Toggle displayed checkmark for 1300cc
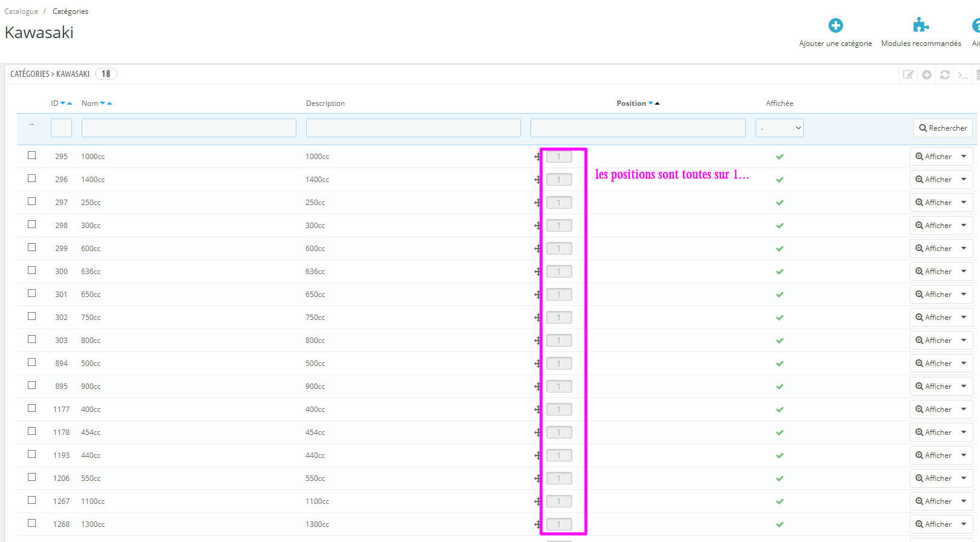The width and height of the screenshot is (980, 542). (780, 524)
